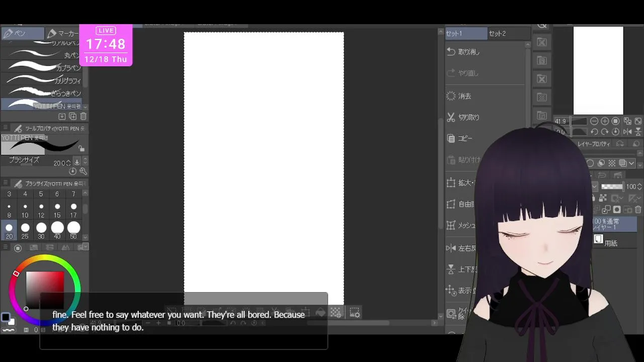
Task: Open the セット2 quick access tab
Action: coord(509,34)
